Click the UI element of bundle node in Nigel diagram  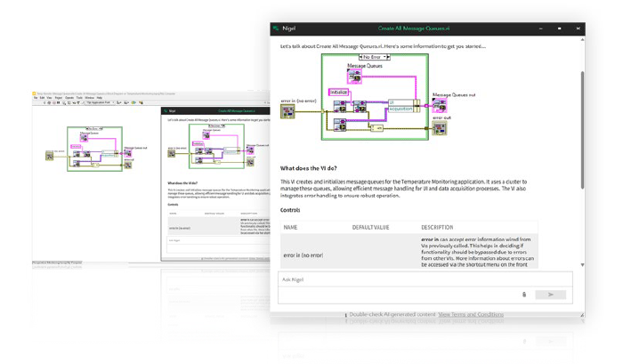[400, 102]
